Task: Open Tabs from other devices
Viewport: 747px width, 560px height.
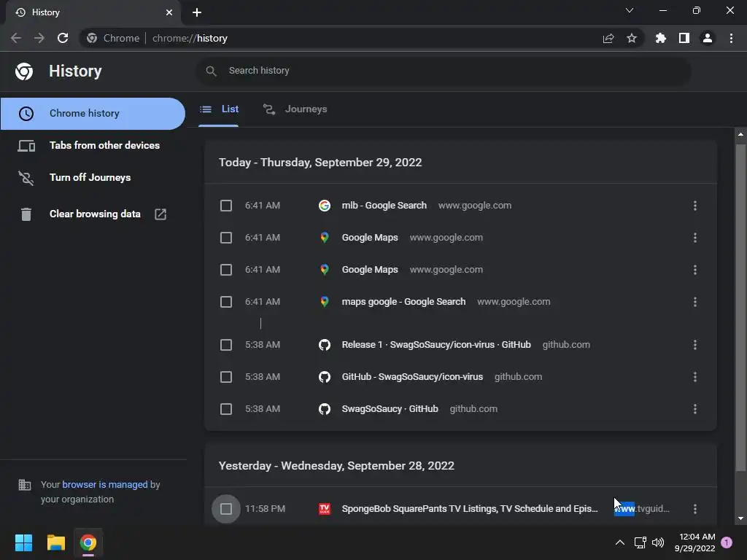Action: [93, 145]
